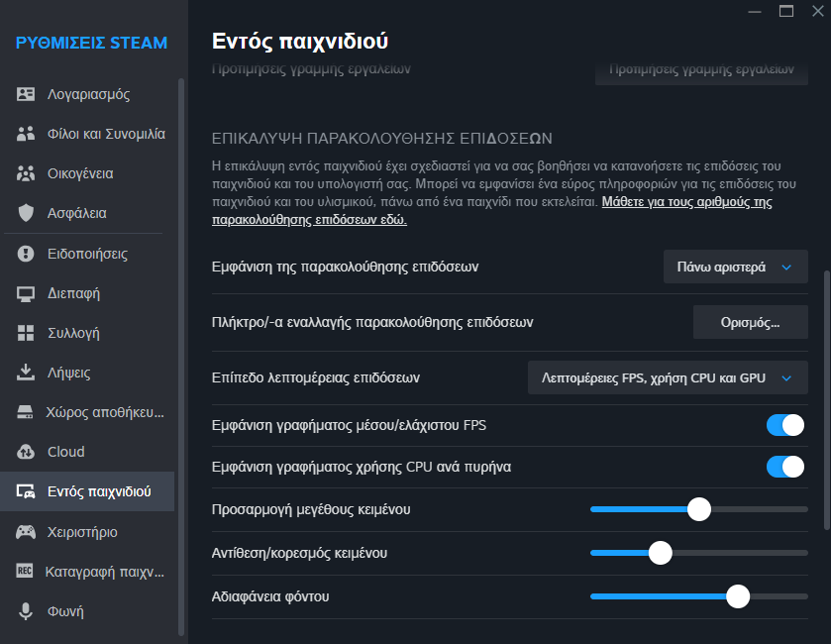
Task: Disable Εμφάνιση γραφήματος χρήσης CPU ανά πυρήνα
Action: coord(784,467)
